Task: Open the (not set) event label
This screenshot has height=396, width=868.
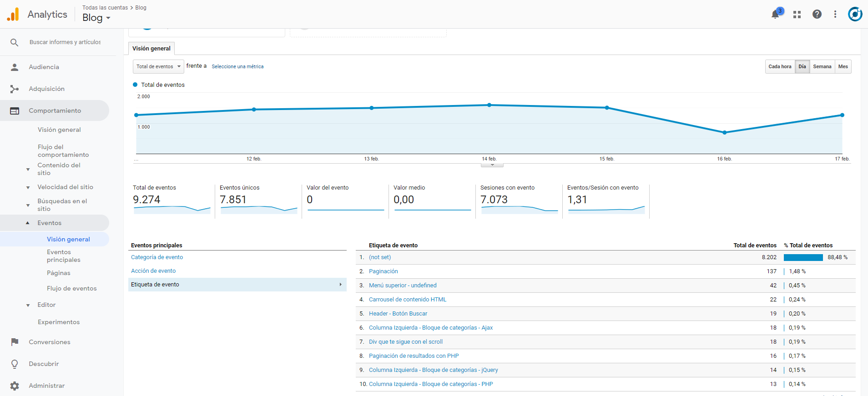Action: (x=380, y=257)
